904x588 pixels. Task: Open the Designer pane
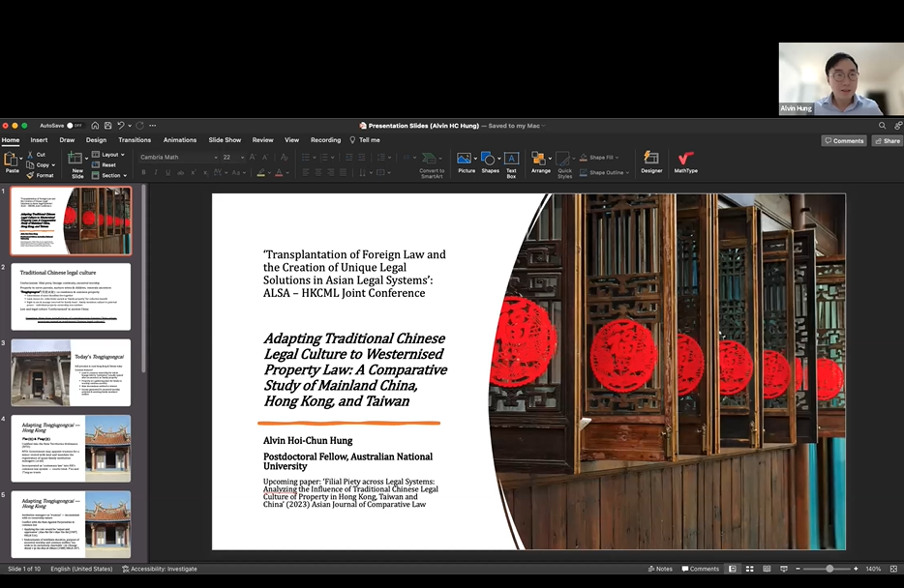coord(651,162)
